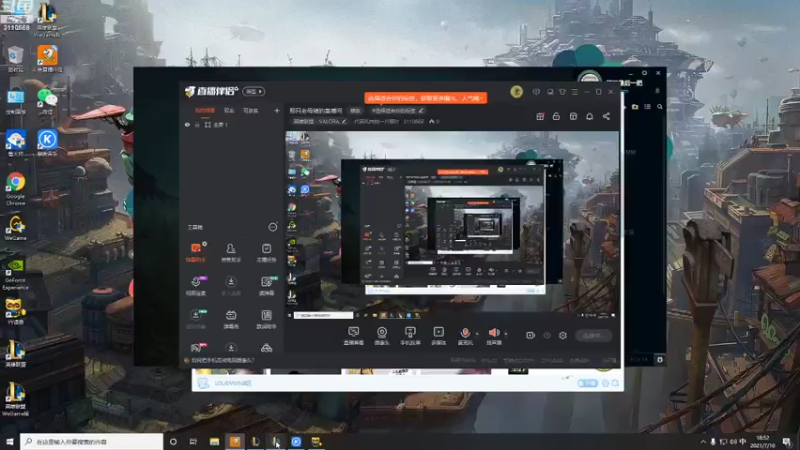
Task: Click the 直播伴侣 logo
Action: [211, 91]
